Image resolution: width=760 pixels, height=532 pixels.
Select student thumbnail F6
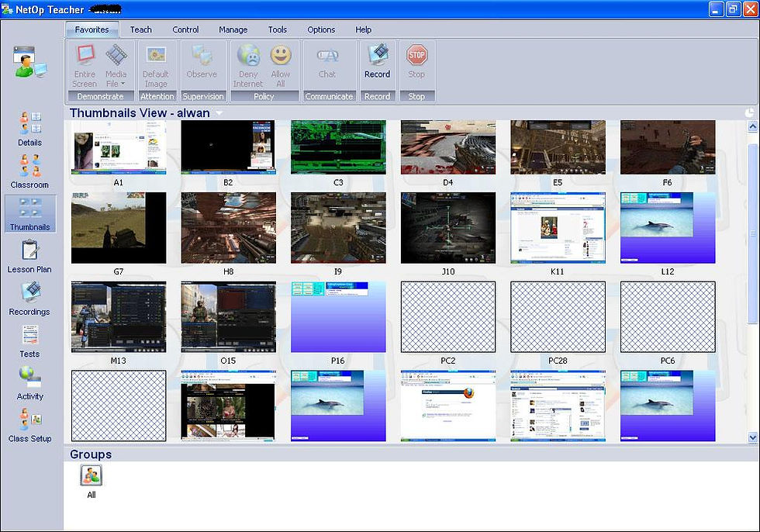pos(668,148)
